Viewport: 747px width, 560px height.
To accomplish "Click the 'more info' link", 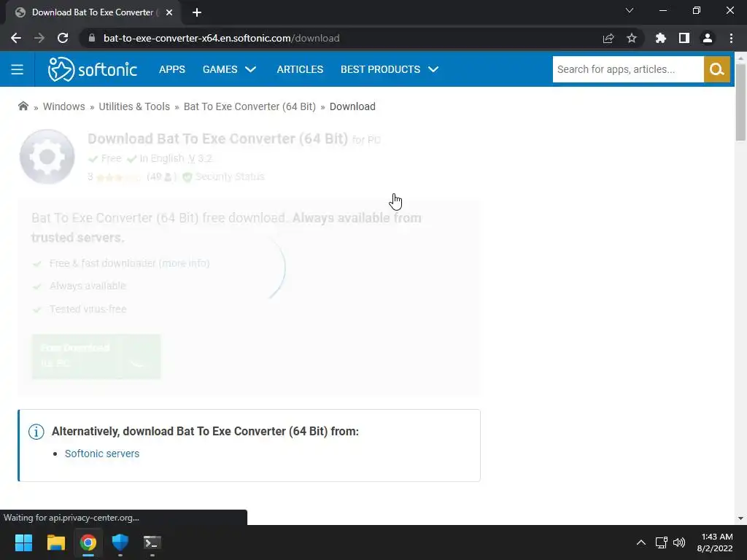I will tap(184, 263).
